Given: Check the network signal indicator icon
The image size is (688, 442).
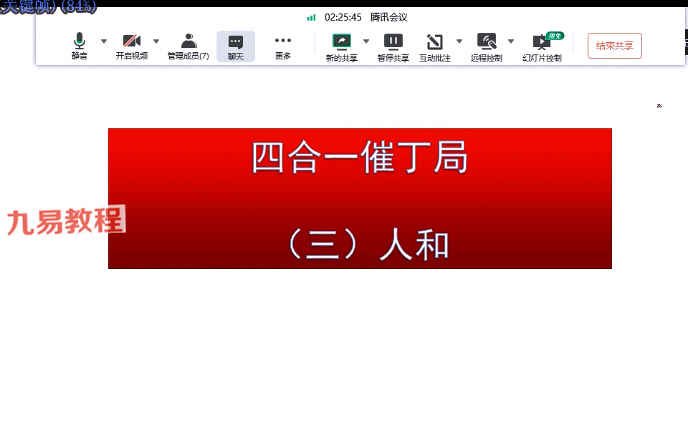Looking at the screenshot, I should [311, 18].
